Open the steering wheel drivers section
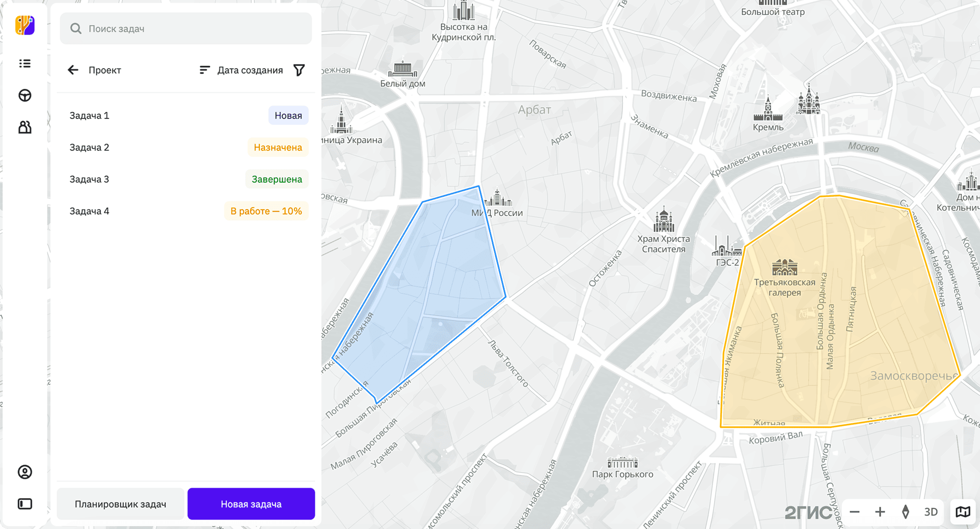 [25, 95]
